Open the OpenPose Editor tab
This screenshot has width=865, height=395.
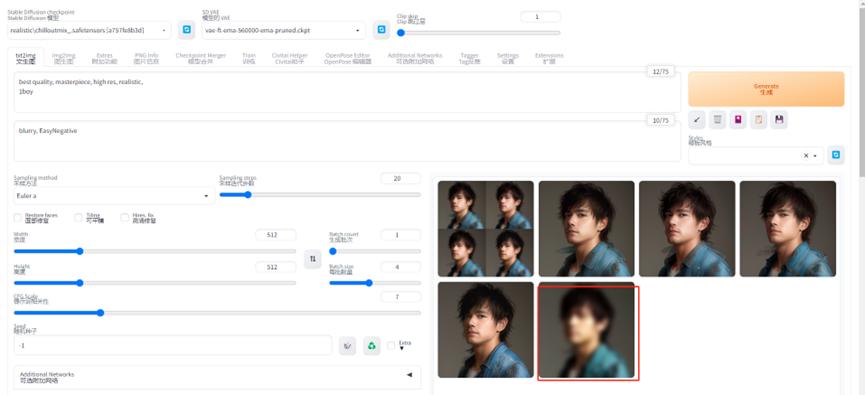pyautogui.click(x=348, y=58)
